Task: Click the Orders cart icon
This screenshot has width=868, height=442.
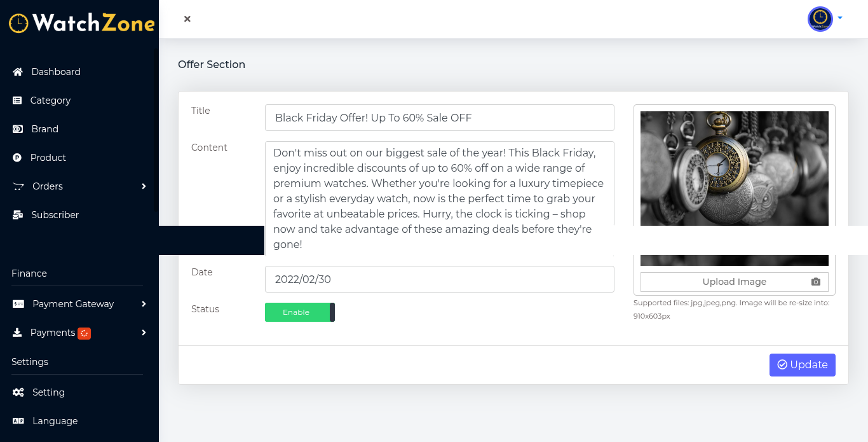Action: point(18,186)
